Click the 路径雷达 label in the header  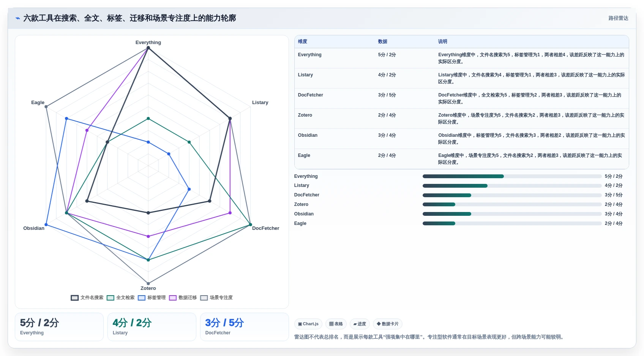point(618,18)
